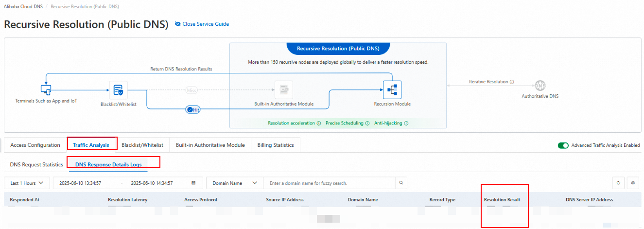
Task: Click the info icon next to Resolution acceleration
Action: point(319,123)
